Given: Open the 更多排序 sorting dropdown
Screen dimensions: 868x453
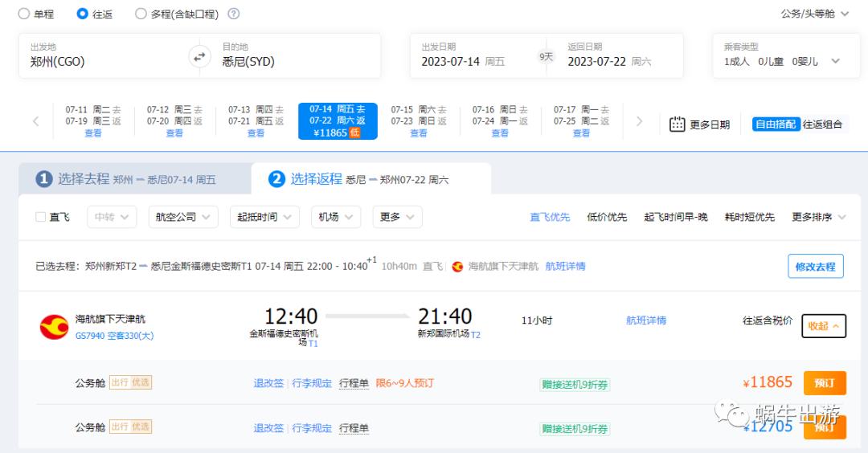Looking at the screenshot, I should 819,217.
